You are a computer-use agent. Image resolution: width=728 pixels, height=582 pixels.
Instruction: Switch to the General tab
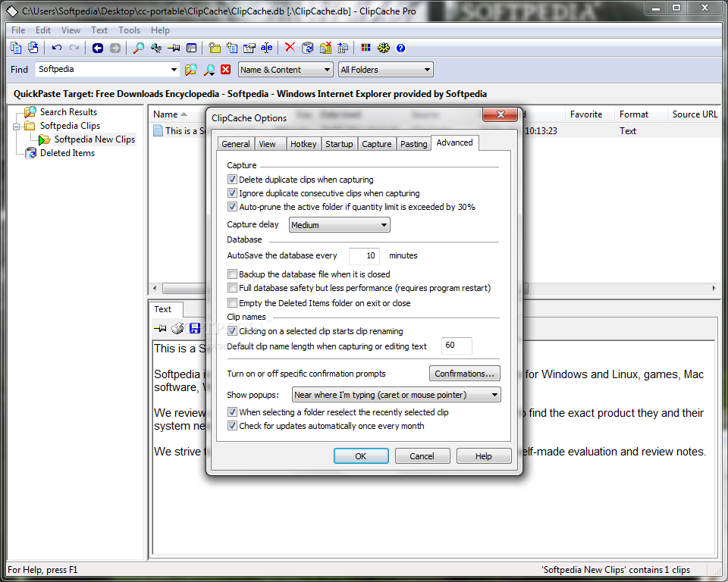coord(235,144)
